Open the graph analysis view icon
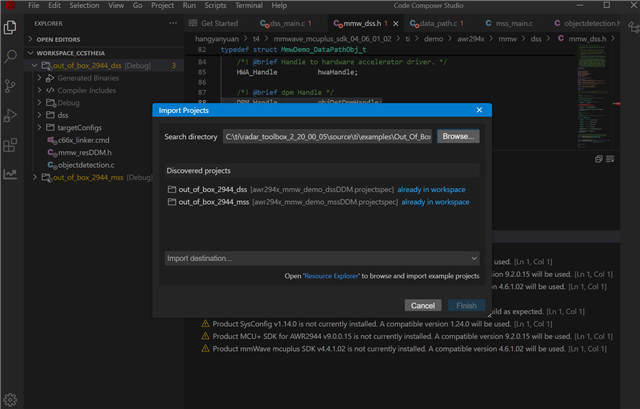 click(10, 174)
